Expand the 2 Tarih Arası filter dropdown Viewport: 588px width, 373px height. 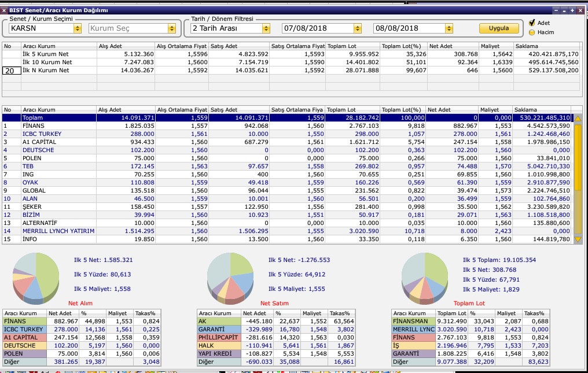266,28
